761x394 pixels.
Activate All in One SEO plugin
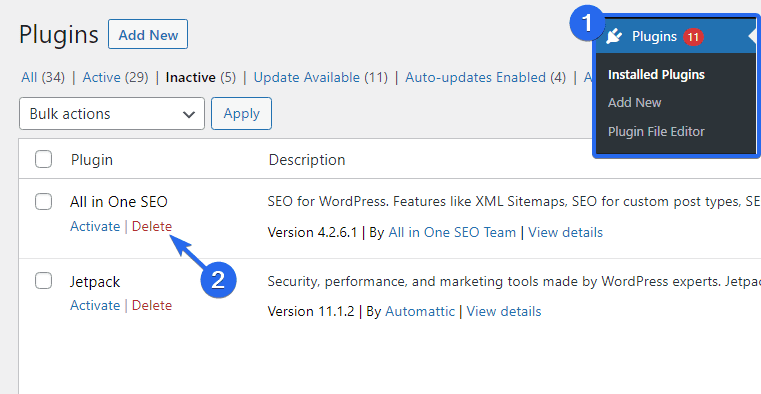click(x=95, y=227)
